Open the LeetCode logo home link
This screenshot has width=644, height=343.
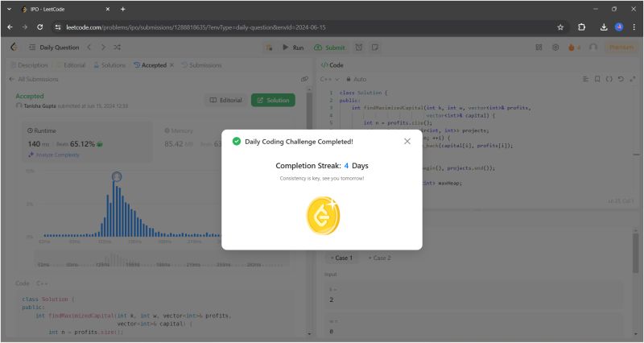click(x=14, y=48)
